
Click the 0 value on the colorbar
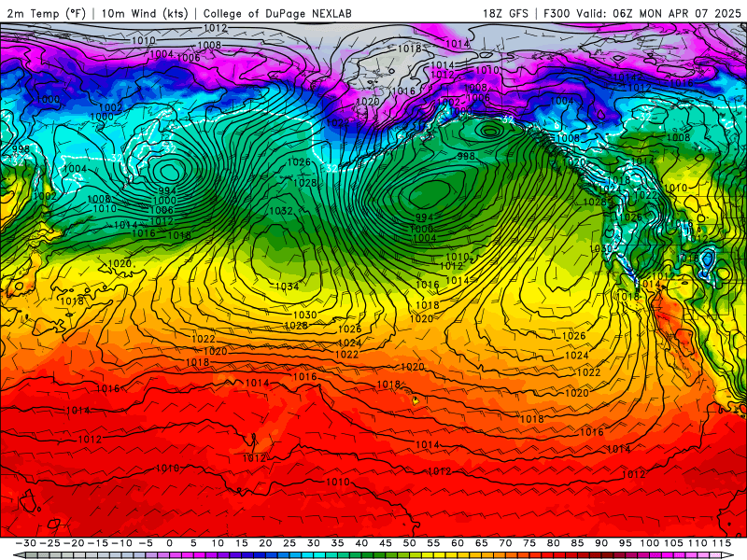click(170, 543)
